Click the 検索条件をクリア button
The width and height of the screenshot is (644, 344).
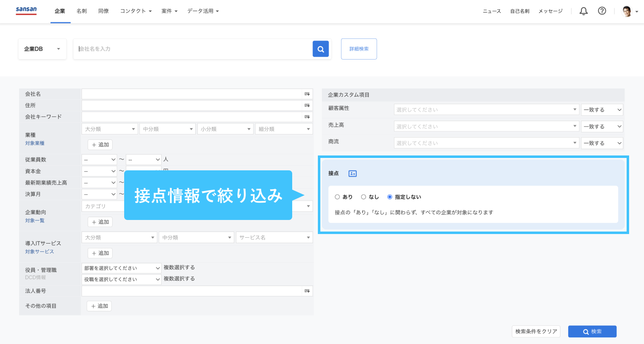click(x=536, y=332)
